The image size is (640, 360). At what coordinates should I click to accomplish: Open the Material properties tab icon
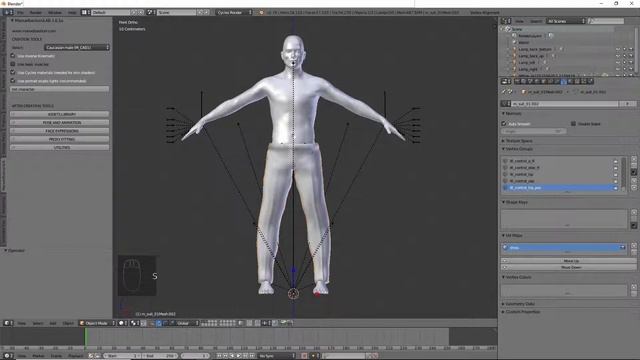[570, 81]
